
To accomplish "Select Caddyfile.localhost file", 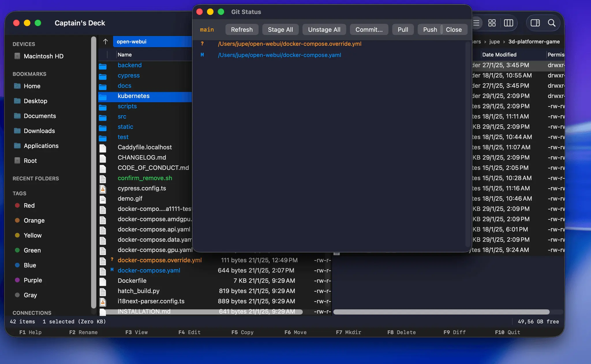I will pos(145,147).
